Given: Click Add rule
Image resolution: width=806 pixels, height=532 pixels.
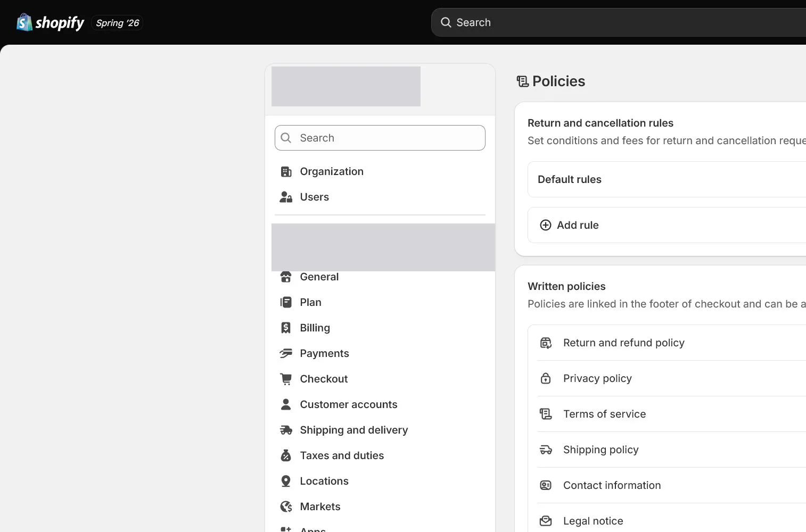Looking at the screenshot, I should [667, 225].
